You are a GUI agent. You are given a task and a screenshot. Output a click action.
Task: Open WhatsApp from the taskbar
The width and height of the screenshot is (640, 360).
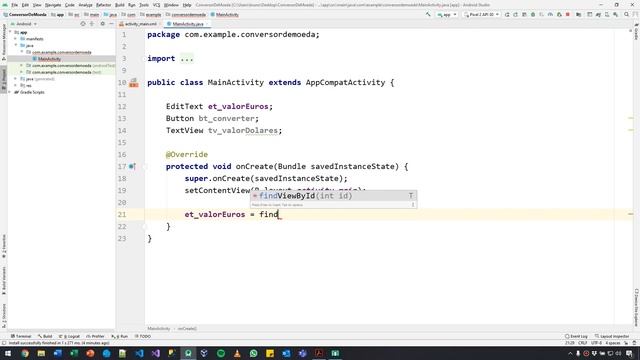(x=253, y=353)
